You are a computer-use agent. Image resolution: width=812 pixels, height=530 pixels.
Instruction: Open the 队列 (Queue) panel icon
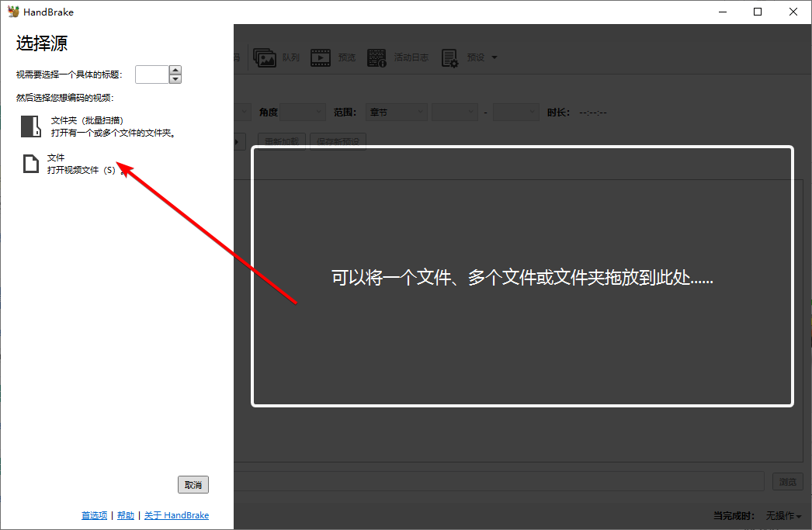(265, 57)
